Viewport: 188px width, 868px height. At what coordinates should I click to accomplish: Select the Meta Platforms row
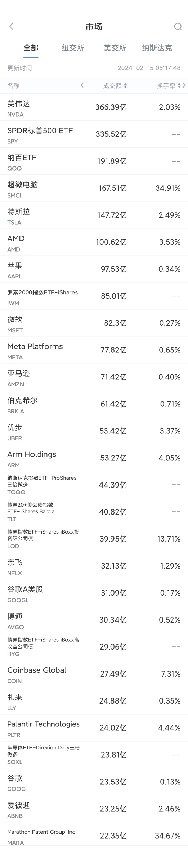(x=94, y=350)
